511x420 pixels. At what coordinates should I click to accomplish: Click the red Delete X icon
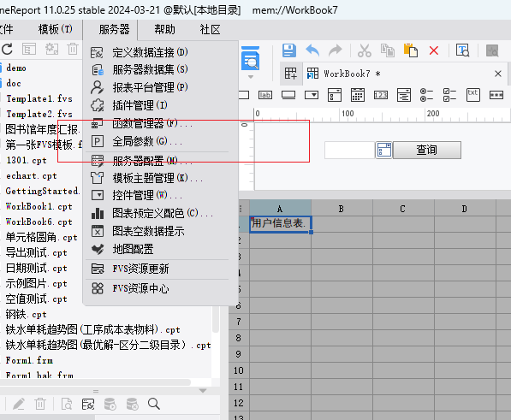point(434,50)
